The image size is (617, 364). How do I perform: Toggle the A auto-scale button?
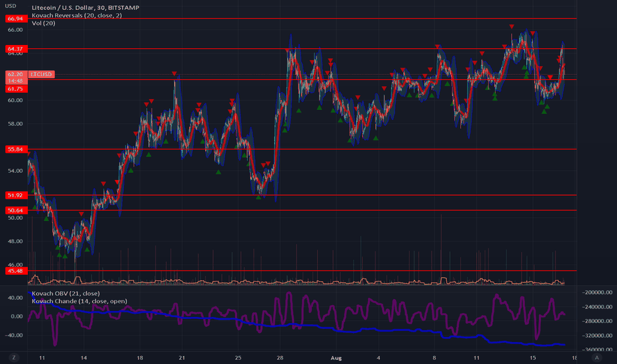(x=597, y=357)
